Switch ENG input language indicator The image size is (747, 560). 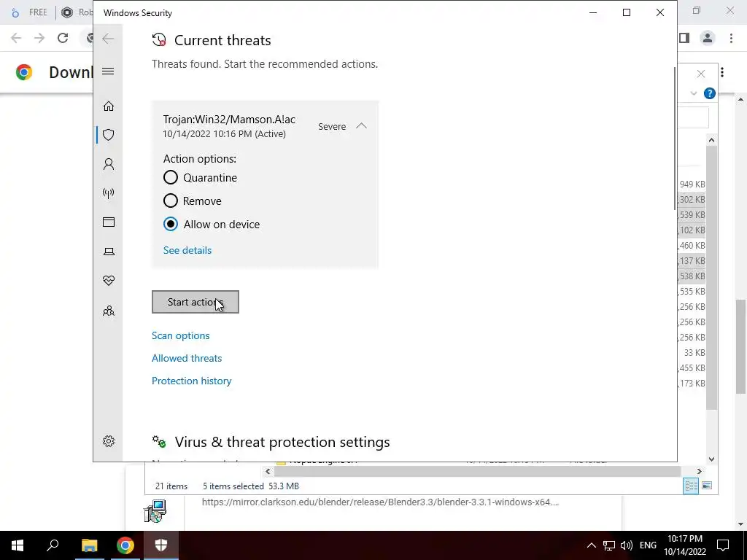(x=648, y=545)
